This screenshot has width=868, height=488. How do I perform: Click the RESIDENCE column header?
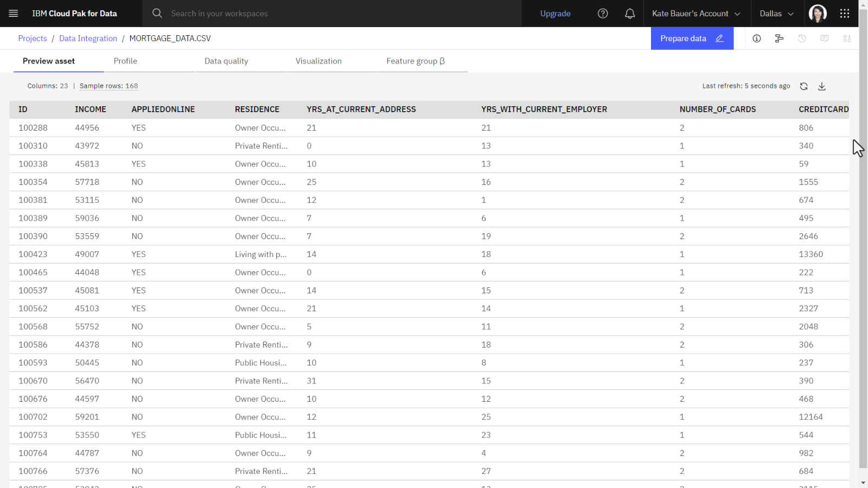pos(257,110)
